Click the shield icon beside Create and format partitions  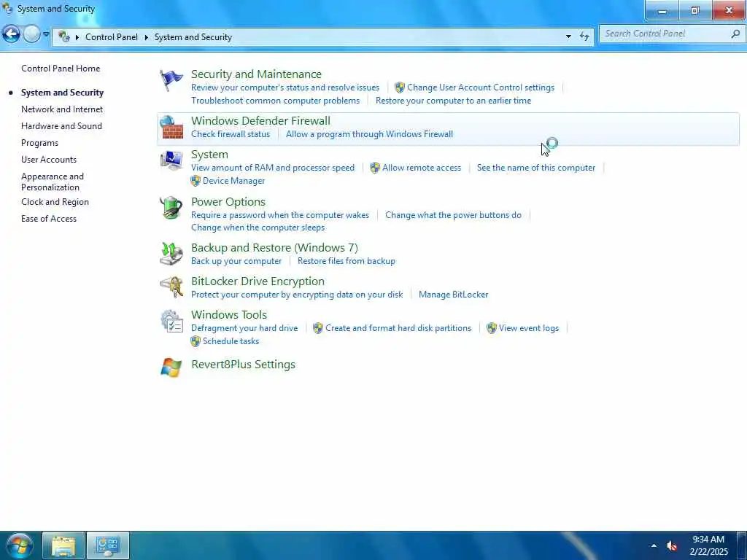pos(318,328)
